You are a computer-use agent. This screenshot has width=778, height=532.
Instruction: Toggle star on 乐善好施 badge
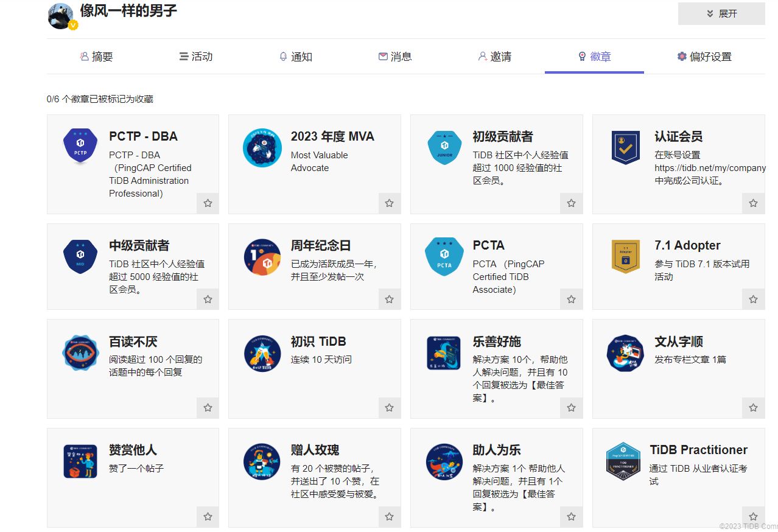[x=571, y=408]
